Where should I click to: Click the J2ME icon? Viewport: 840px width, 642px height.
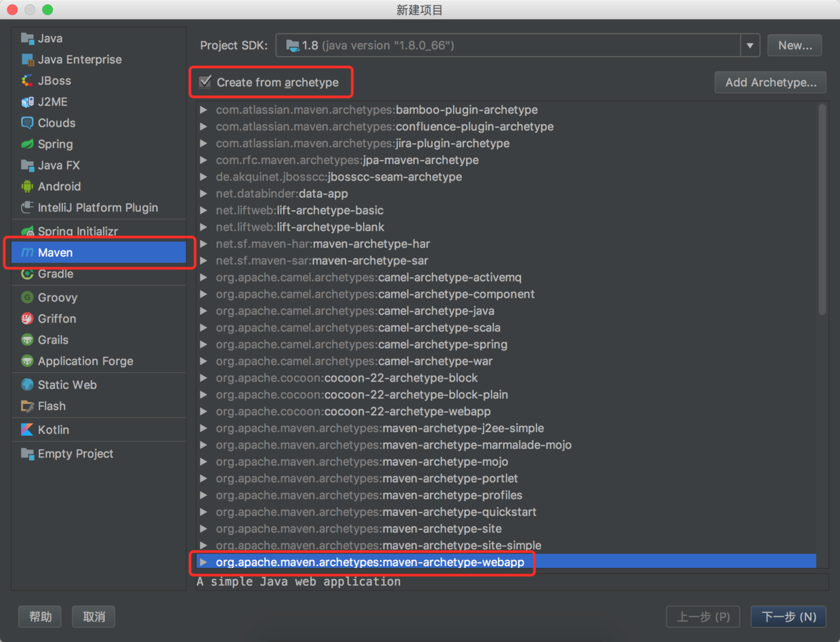point(27,102)
